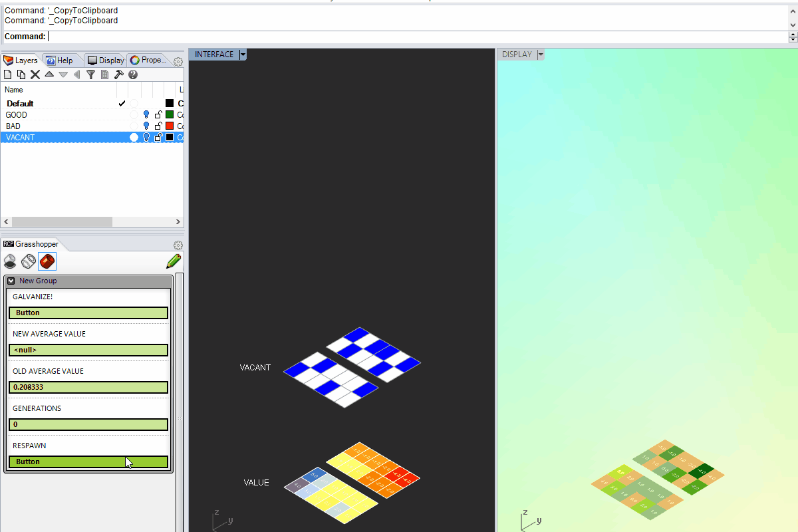Viewport: 798px width, 532px height.
Task: Open the DISPLAY viewport menu arrow
Action: tap(541, 55)
